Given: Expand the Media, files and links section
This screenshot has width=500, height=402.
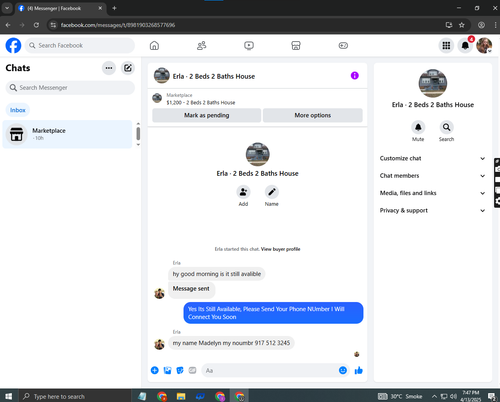Looking at the screenshot, I should coord(432,193).
